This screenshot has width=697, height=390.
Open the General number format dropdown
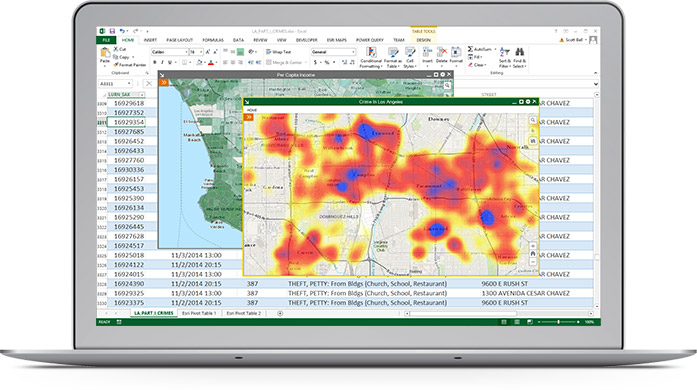click(x=333, y=52)
